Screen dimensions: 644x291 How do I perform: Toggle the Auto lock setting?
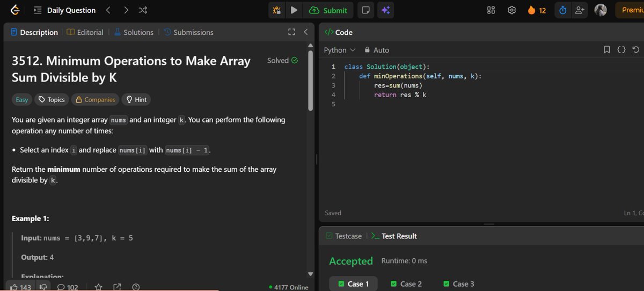tap(377, 50)
